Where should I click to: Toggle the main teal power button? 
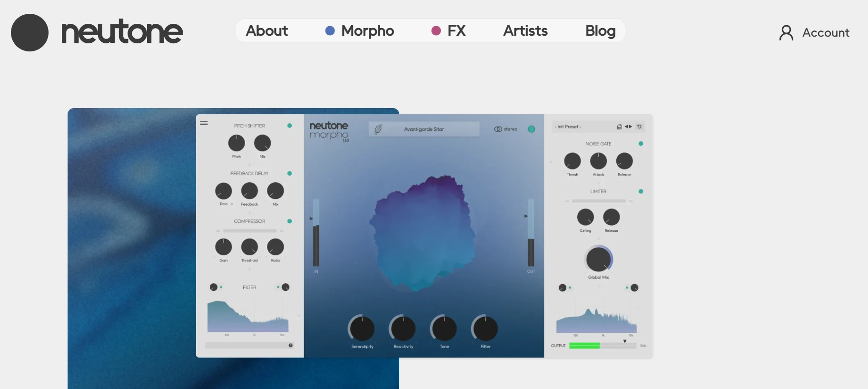coord(532,129)
